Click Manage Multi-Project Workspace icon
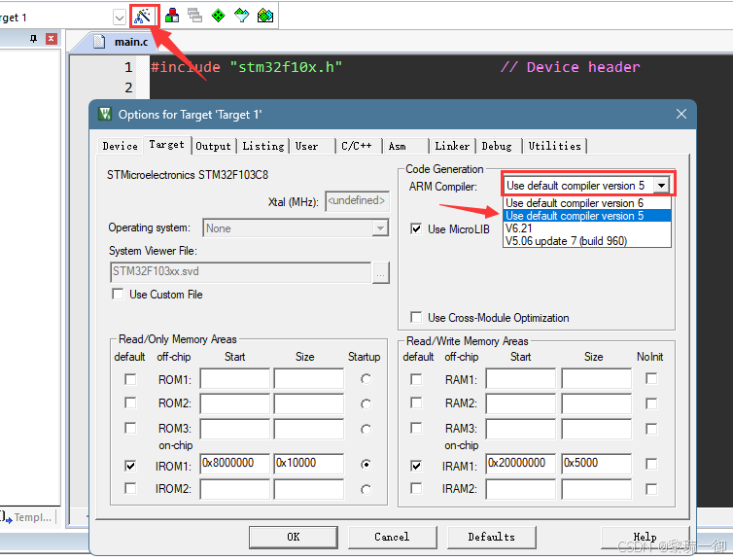Viewport: 733px width, 560px height. [195, 16]
